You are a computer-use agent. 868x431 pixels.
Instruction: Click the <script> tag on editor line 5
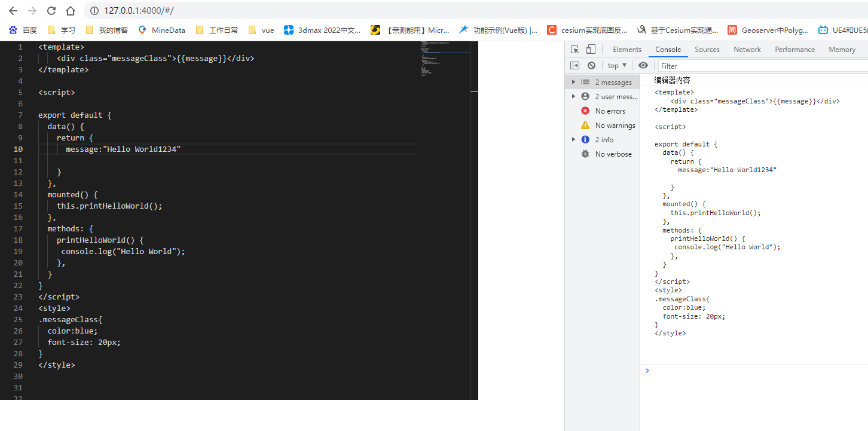tap(57, 92)
